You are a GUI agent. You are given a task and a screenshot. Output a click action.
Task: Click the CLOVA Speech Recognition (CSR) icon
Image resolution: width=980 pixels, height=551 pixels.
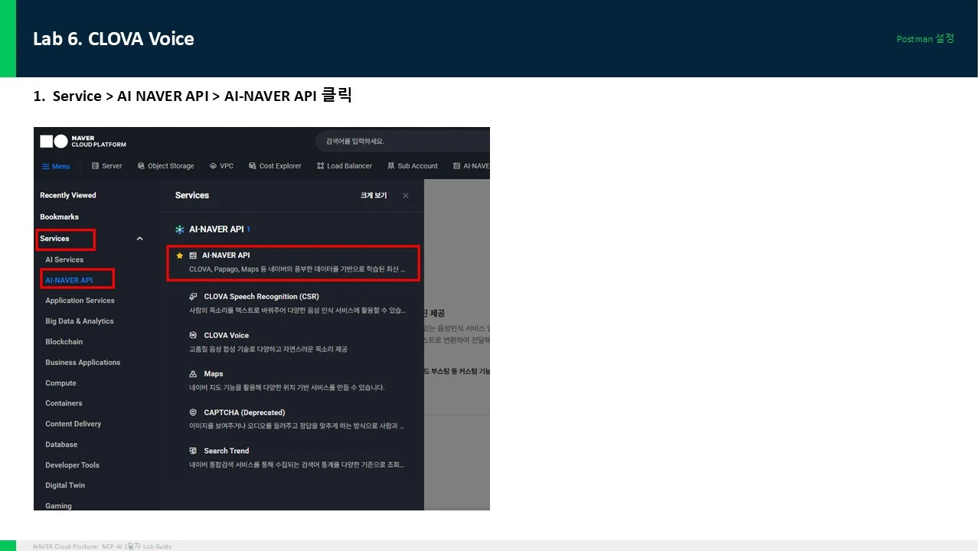pos(194,296)
